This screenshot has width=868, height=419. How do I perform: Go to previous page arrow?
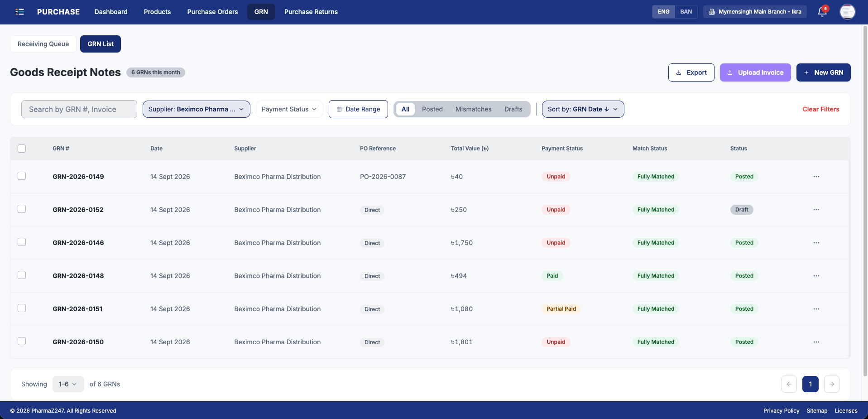tap(789, 384)
